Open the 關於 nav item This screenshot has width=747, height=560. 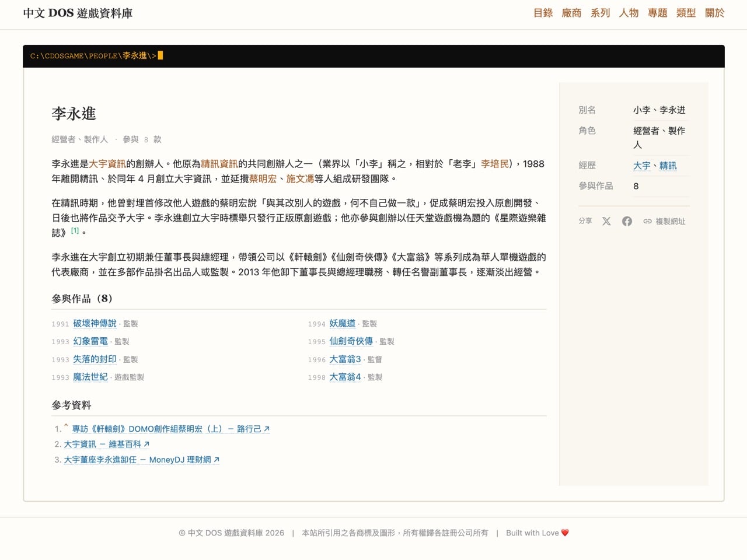[x=714, y=13]
